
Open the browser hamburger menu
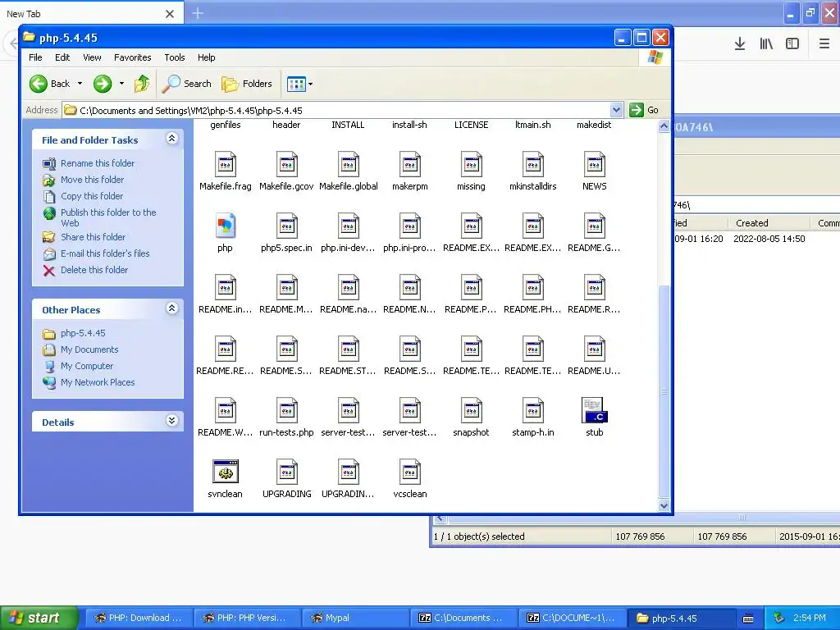click(x=824, y=43)
